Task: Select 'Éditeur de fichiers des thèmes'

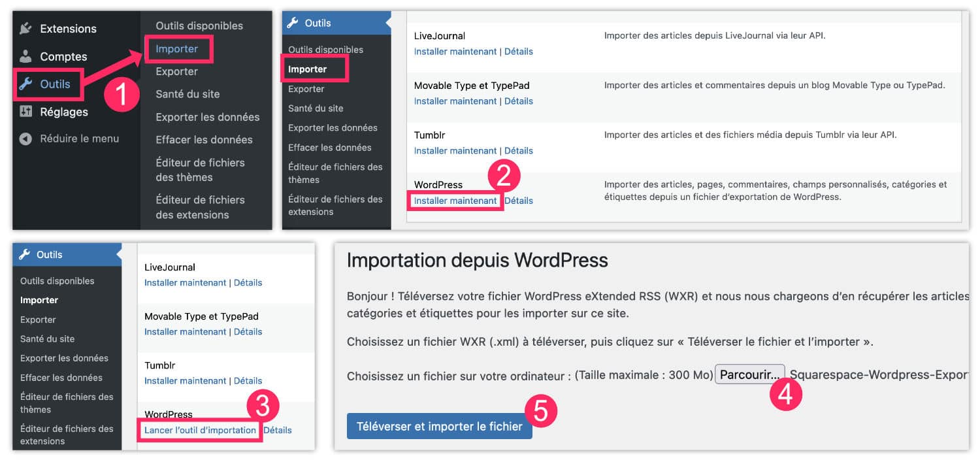Action: [202, 169]
